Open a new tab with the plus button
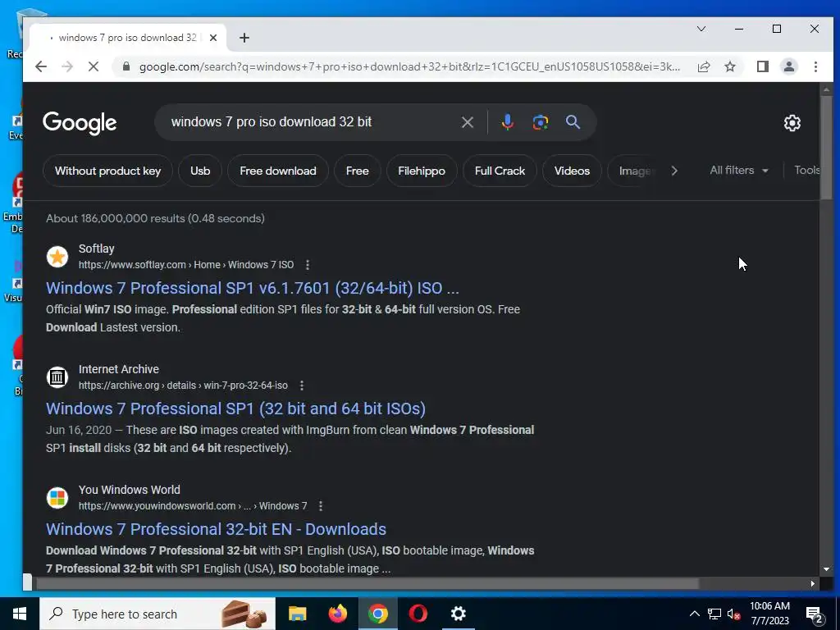This screenshot has width=840, height=630. pyautogui.click(x=244, y=38)
